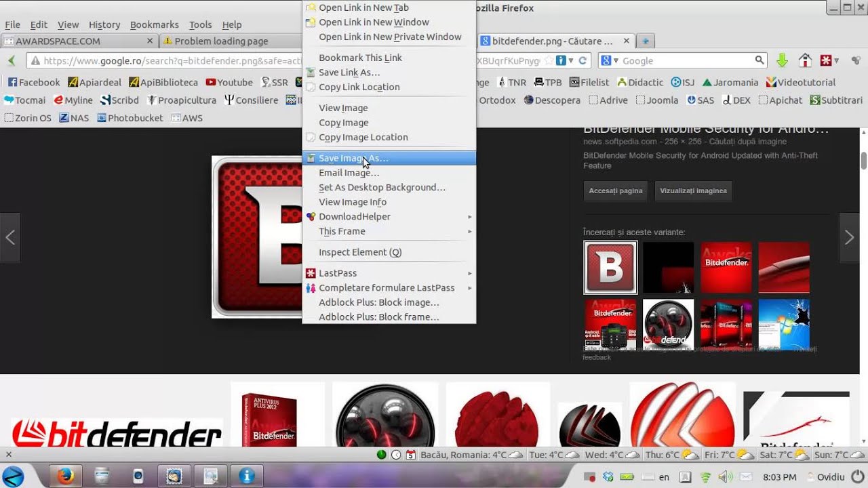The image size is (868, 488).
Task: Open the History menu
Action: pos(104,24)
